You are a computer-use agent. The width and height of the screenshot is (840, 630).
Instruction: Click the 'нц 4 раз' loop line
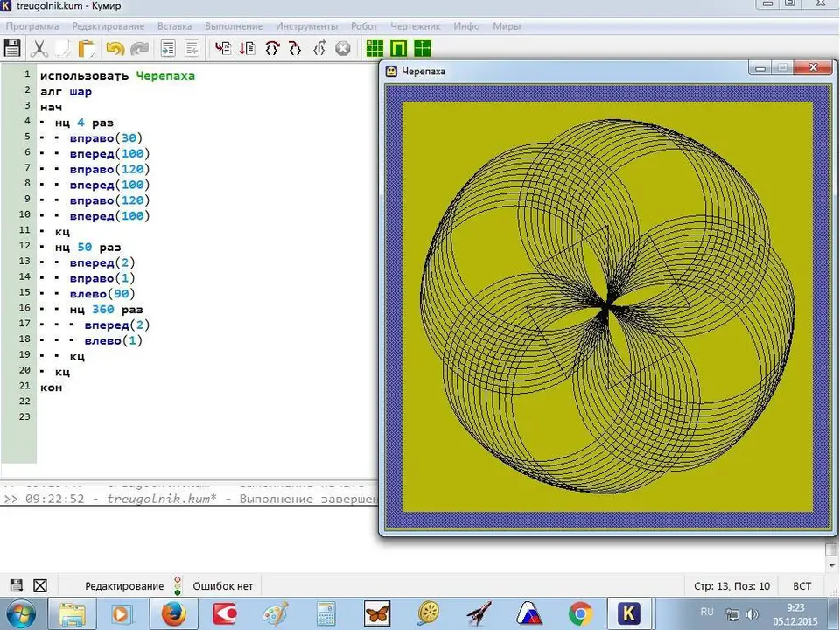tap(84, 122)
